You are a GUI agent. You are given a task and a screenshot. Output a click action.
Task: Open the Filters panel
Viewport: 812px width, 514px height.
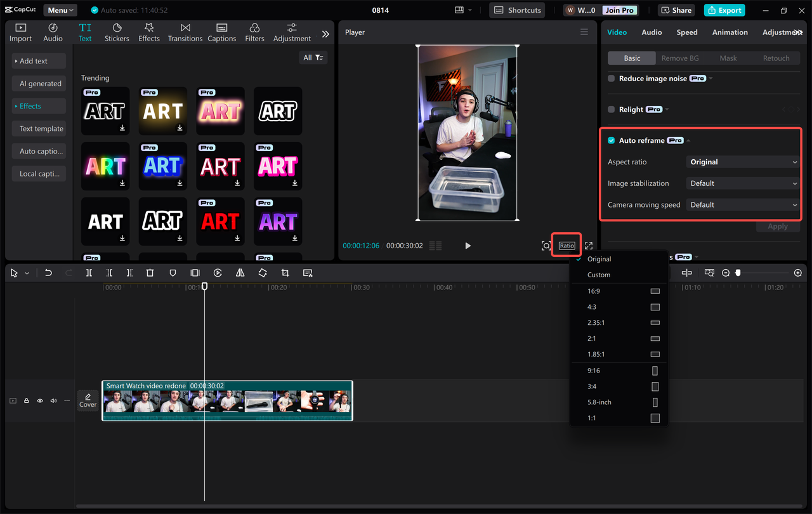click(254, 32)
